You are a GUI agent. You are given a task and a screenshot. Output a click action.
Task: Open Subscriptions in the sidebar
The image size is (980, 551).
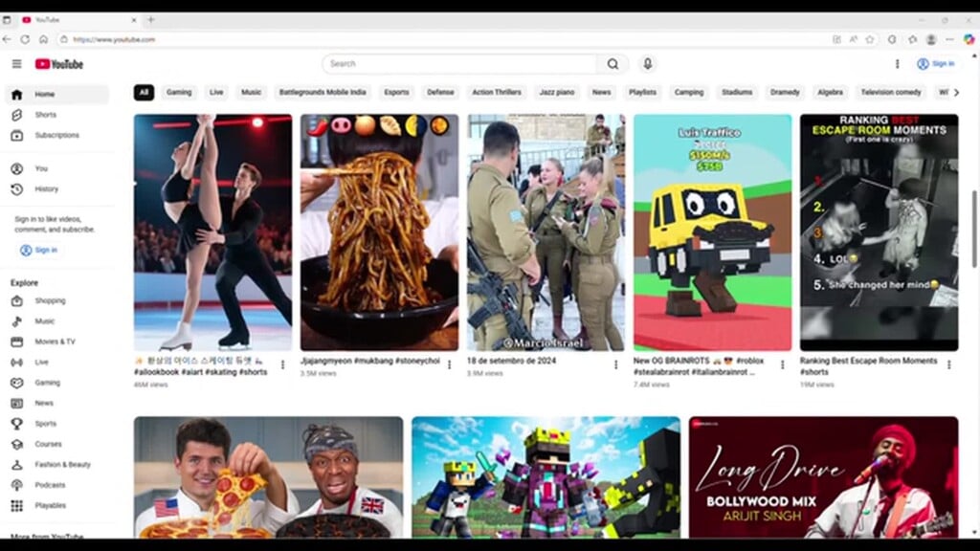pyautogui.click(x=56, y=135)
